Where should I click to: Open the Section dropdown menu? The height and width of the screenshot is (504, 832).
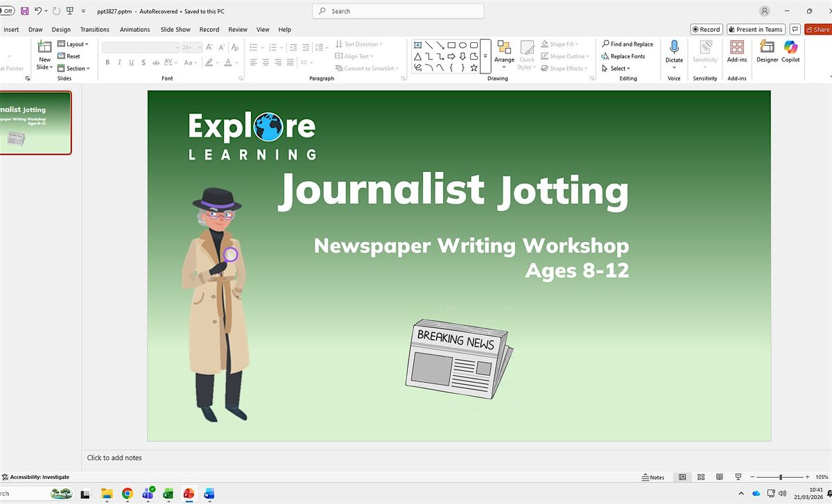74,69
